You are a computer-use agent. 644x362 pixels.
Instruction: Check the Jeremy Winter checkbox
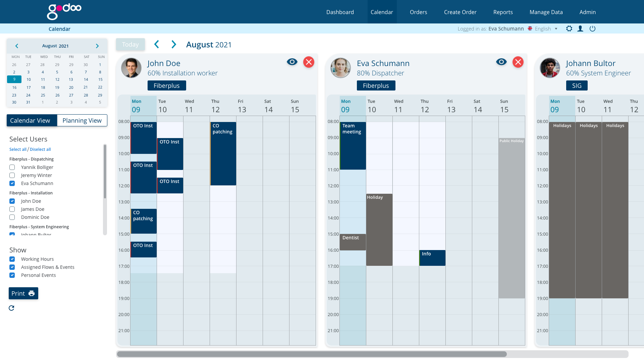pyautogui.click(x=12, y=175)
